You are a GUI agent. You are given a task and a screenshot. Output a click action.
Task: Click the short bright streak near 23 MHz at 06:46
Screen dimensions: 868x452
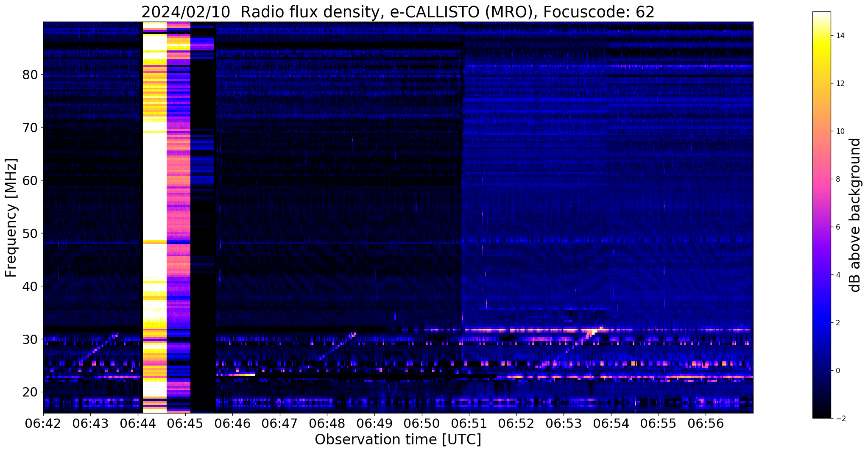coord(236,374)
